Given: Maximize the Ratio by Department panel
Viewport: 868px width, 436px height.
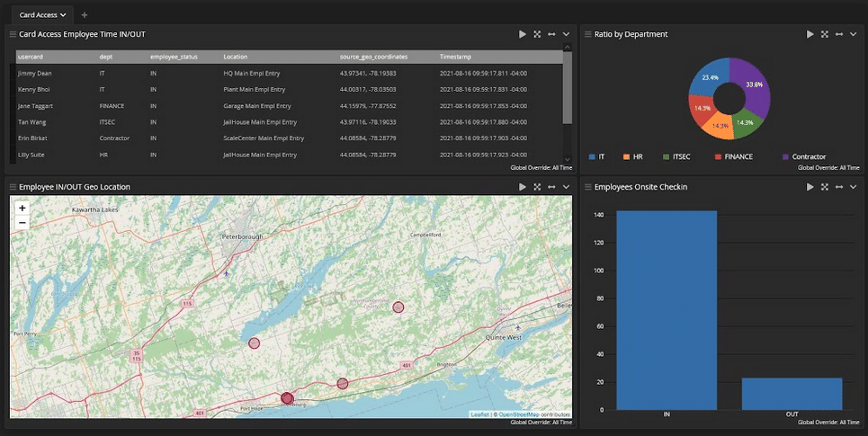Looking at the screenshot, I should (x=825, y=34).
